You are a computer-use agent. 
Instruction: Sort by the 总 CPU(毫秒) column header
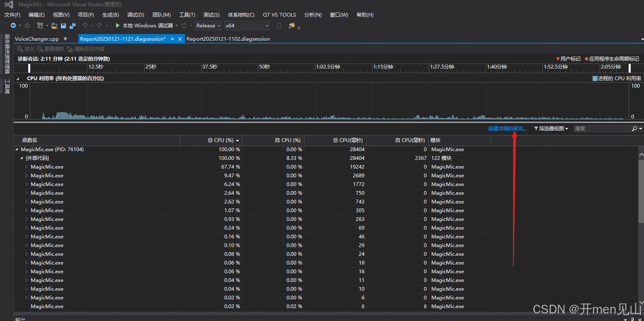(335, 140)
